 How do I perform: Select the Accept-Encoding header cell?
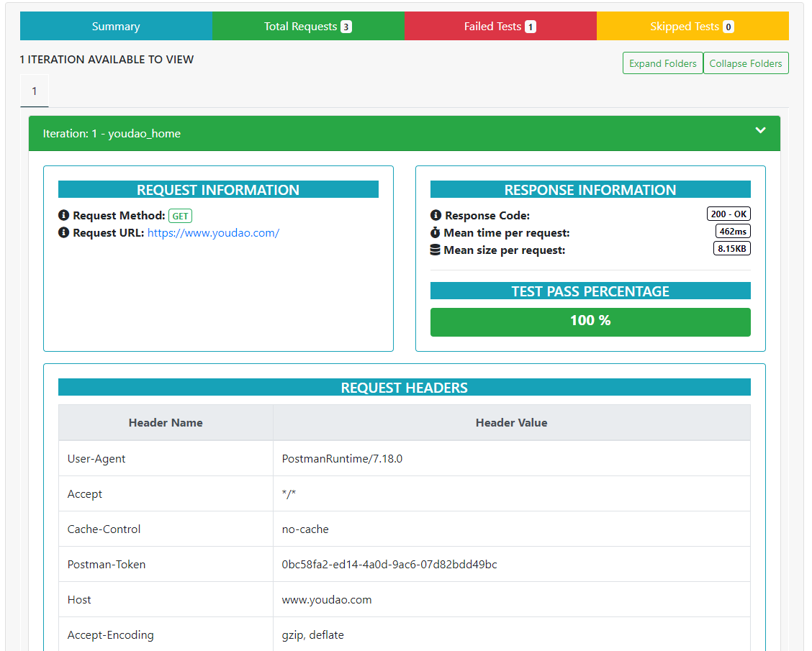tap(166, 634)
